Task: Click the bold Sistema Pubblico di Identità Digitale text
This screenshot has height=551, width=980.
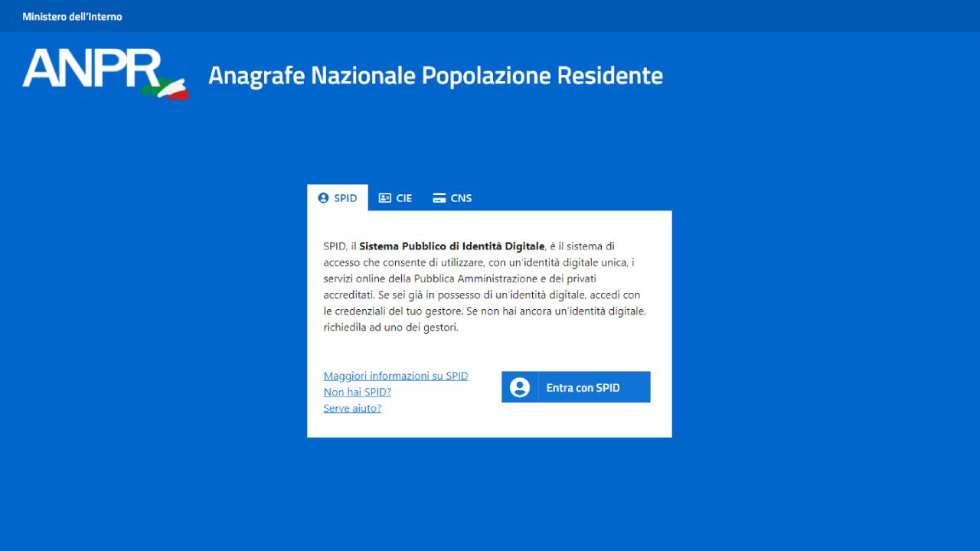Action: 452,246
